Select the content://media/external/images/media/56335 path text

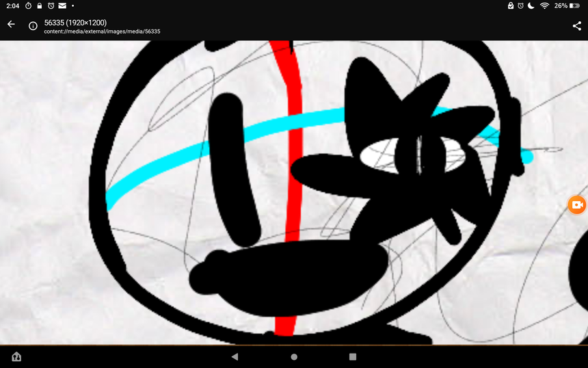(102, 31)
